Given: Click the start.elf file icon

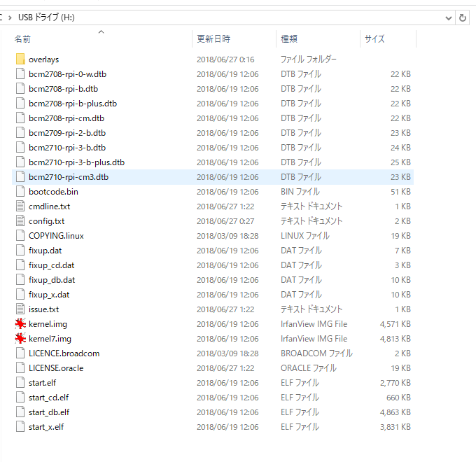Looking at the screenshot, I should point(20,382).
